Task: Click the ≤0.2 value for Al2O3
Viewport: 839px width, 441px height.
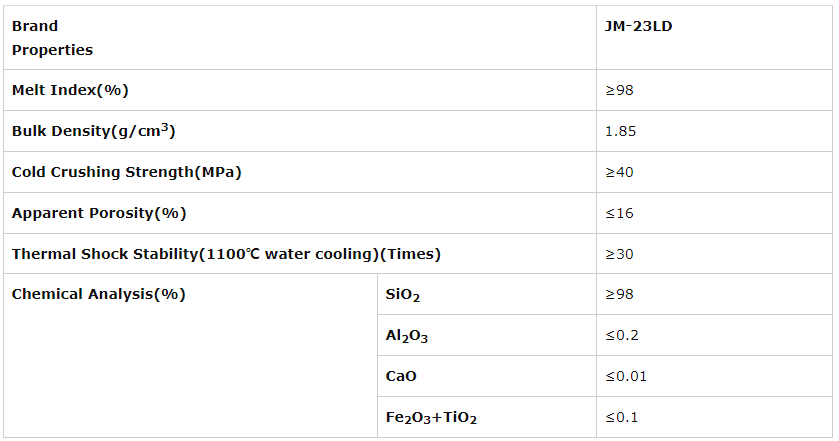Action: pyautogui.click(x=621, y=335)
